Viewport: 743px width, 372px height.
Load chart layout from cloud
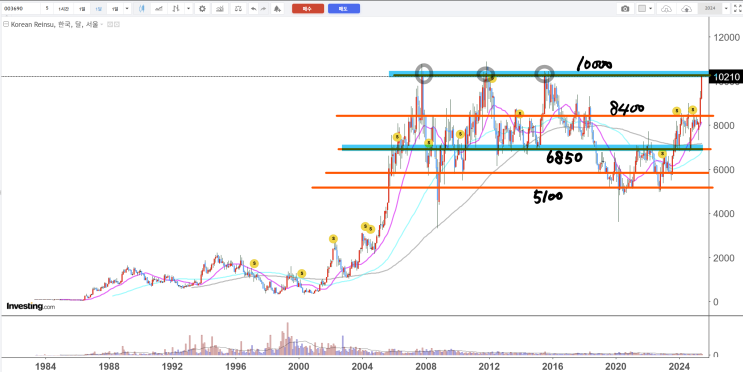(666, 9)
